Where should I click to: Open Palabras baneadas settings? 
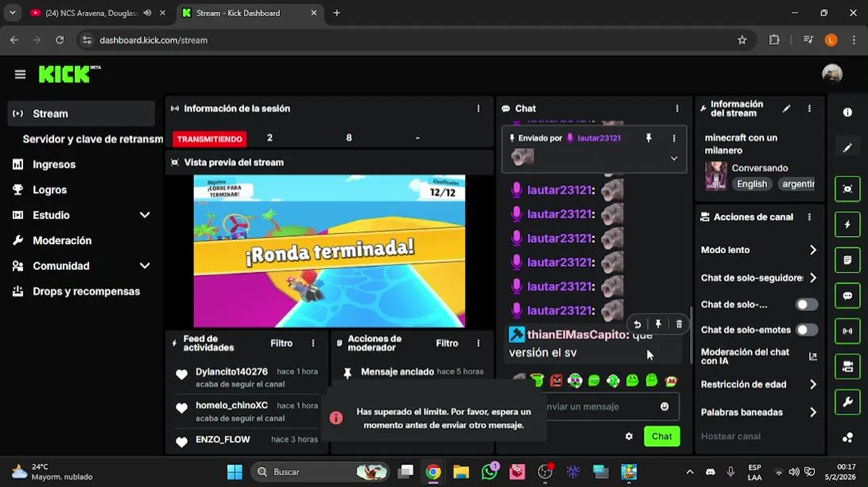(x=758, y=412)
